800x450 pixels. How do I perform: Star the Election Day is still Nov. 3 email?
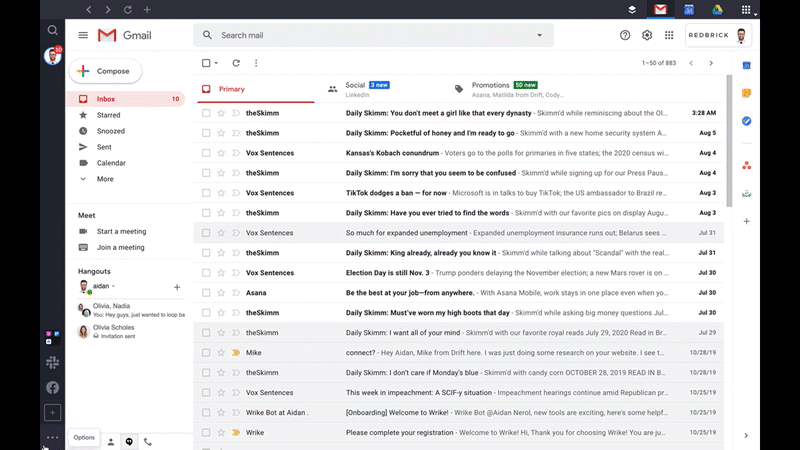point(221,272)
